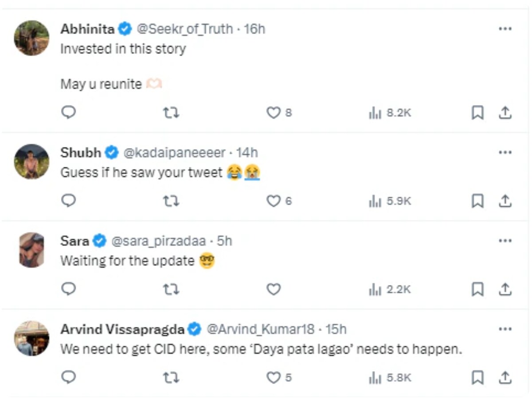The image size is (532, 399).
Task: Like Shubh's 'Guess if he saw' tweet
Action: (274, 201)
